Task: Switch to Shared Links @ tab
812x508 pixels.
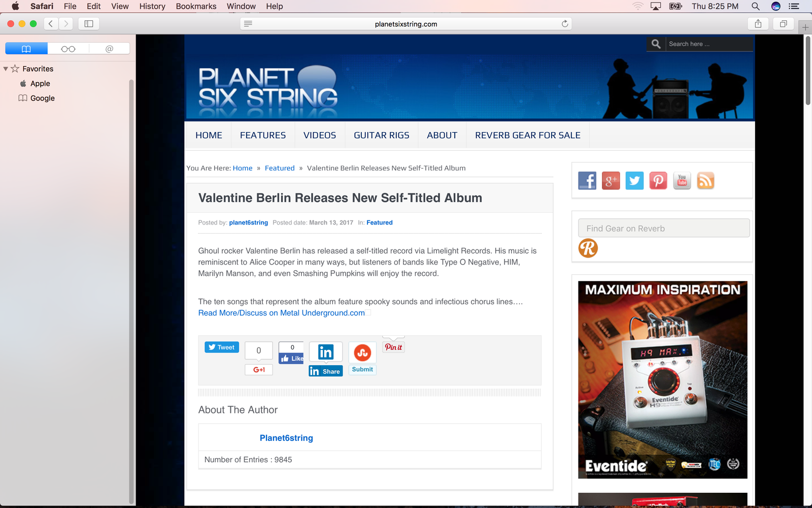Action: pos(109,49)
